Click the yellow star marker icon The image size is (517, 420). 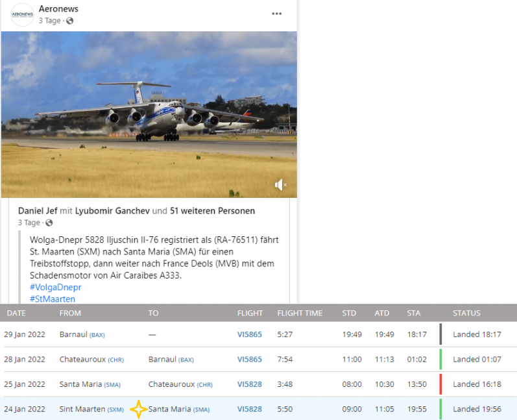coord(138,410)
